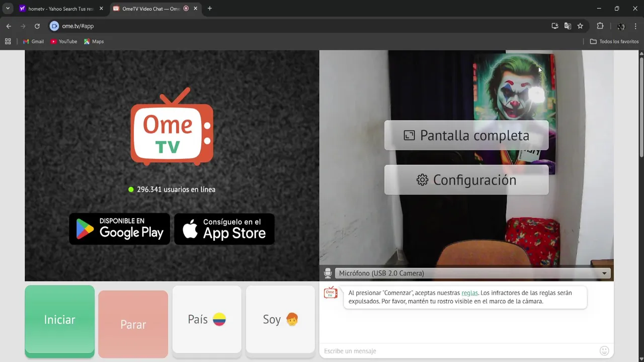Open the App Store download badge
This screenshot has width=644, height=362.
coord(224,229)
